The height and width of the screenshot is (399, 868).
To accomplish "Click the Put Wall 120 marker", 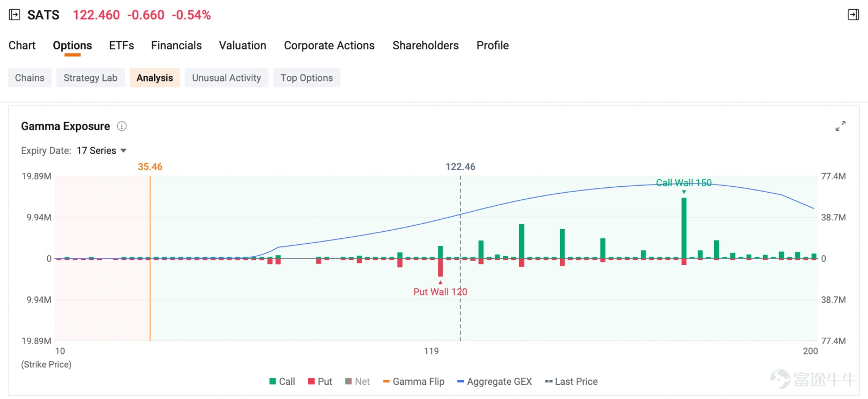I will [440, 292].
